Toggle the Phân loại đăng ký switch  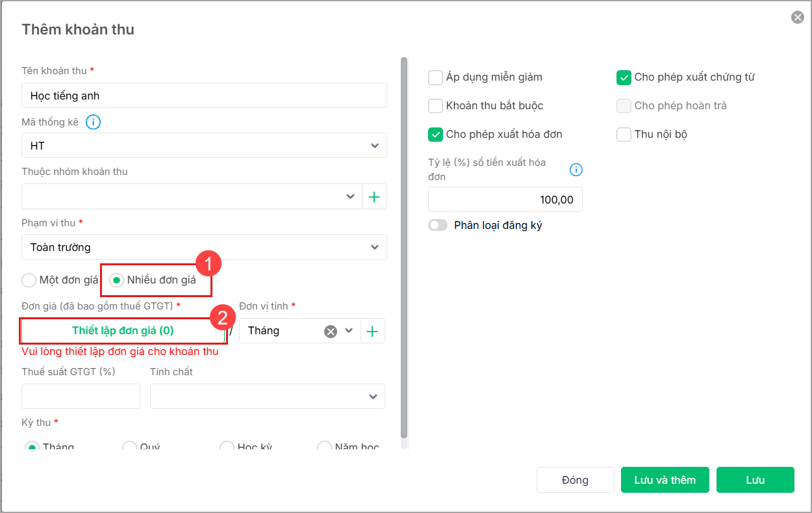coord(438,225)
